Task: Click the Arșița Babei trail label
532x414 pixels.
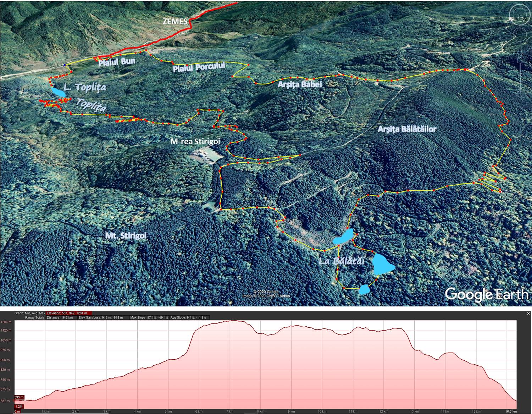Action: tap(300, 84)
